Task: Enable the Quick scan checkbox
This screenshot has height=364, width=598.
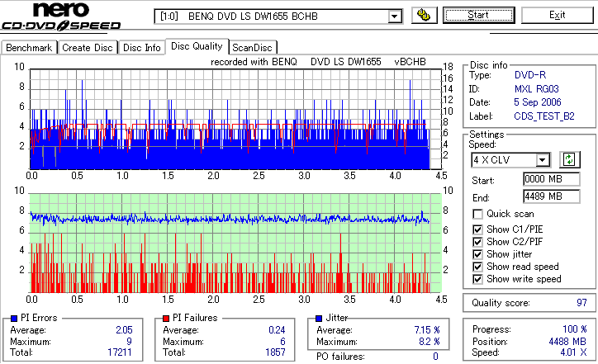Action: 477,214
